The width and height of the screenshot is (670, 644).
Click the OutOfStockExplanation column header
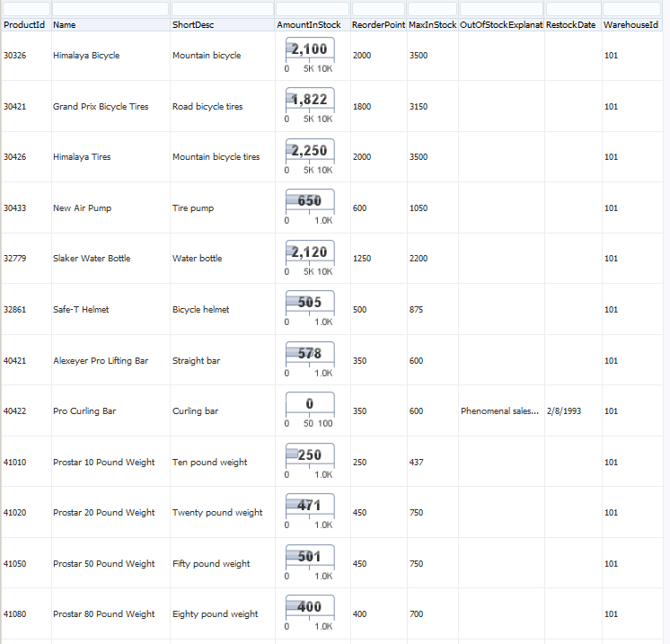501,25
